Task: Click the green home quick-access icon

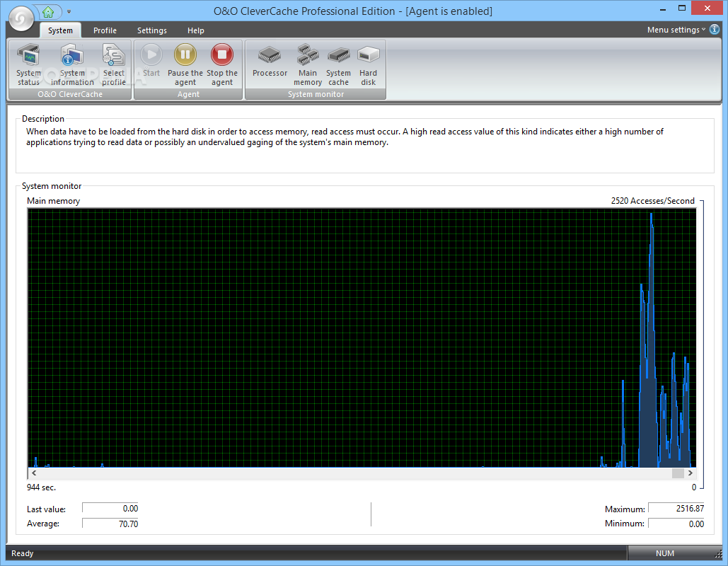Action: coord(48,11)
